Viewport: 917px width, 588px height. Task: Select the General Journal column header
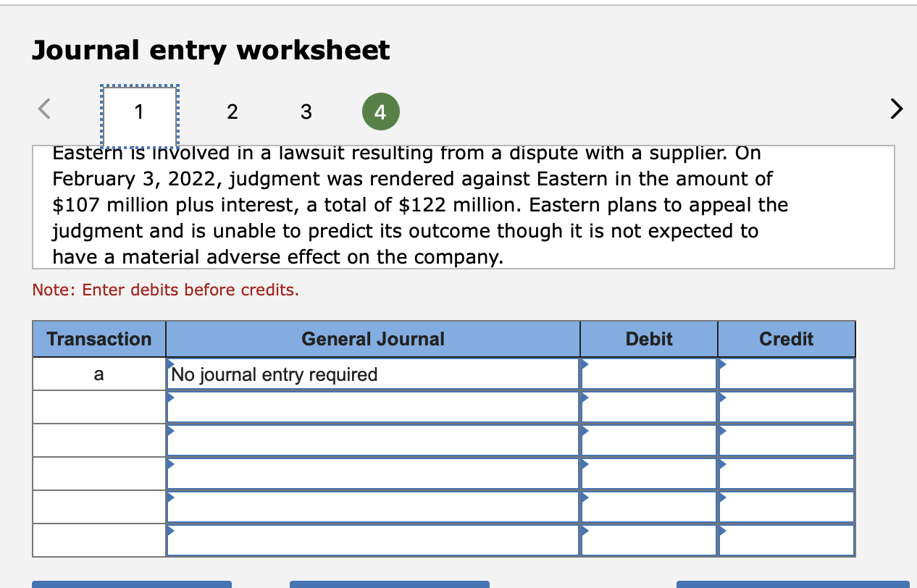373,339
